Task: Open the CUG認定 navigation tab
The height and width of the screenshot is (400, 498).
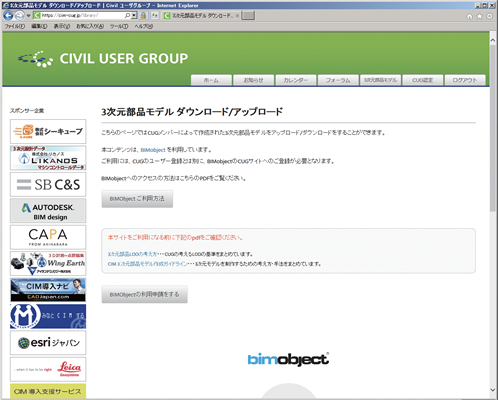Action: click(423, 80)
